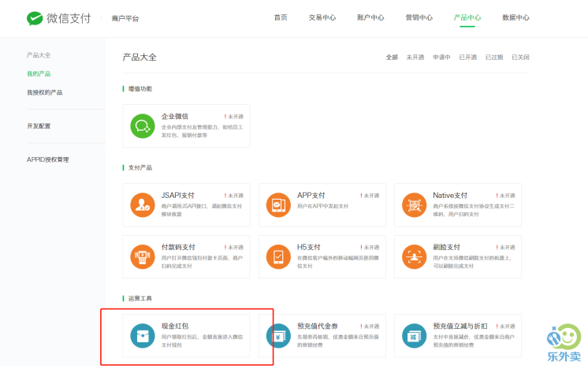Screen dimensions: 588x366
Task: Click the 预充值代金券 coupon icon
Action: pyautogui.click(x=278, y=335)
